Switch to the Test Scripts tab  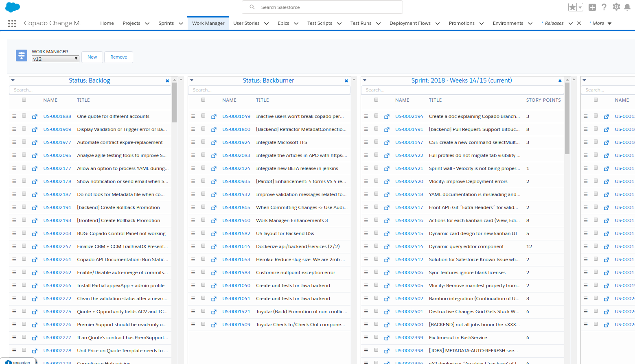[320, 23]
